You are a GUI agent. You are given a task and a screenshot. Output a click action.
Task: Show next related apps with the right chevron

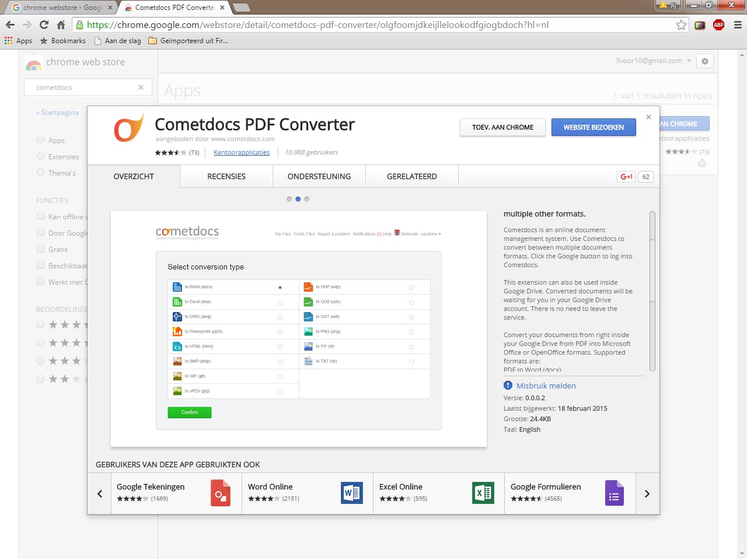tap(647, 494)
